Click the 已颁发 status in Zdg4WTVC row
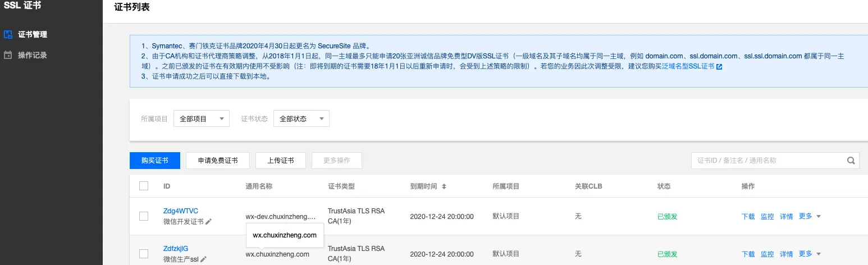The width and height of the screenshot is (868, 265). pyautogui.click(x=668, y=216)
